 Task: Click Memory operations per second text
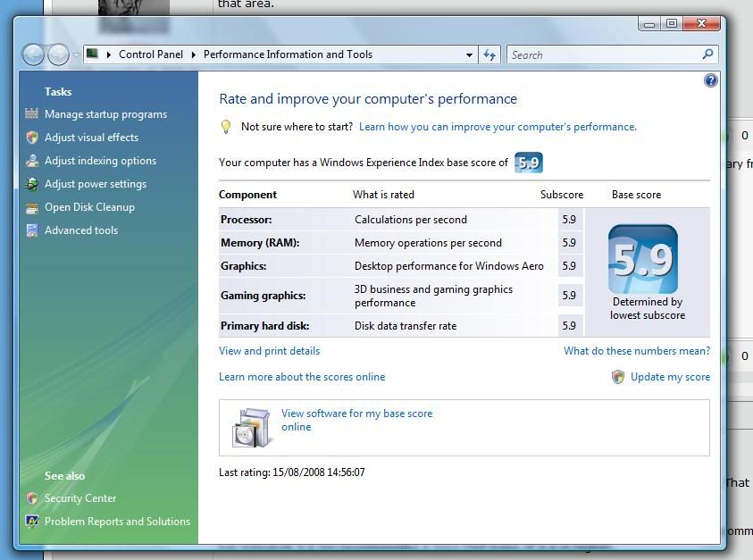coord(428,243)
